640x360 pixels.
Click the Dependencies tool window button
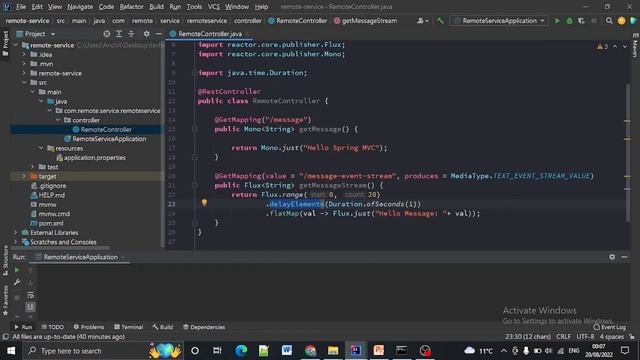coord(204,327)
